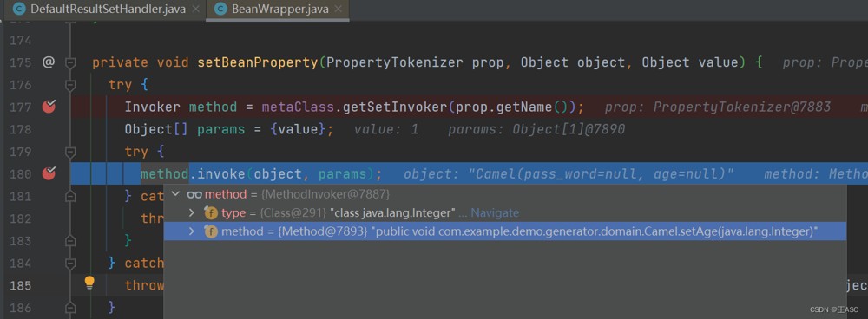Collapse the method MethodInvoker node in popup
This screenshot has width=868, height=319.
tap(176, 194)
